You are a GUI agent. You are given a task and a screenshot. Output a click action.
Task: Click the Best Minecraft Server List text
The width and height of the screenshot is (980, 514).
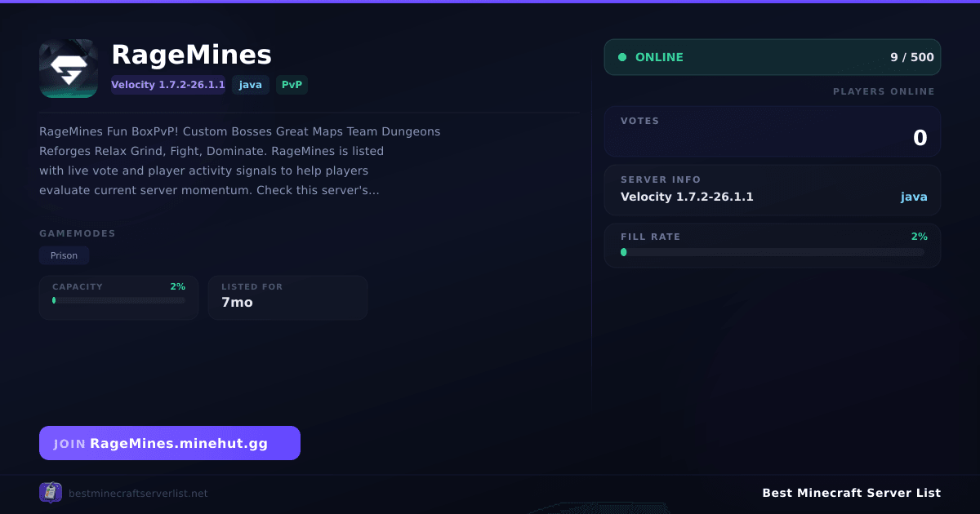pyautogui.click(x=852, y=493)
